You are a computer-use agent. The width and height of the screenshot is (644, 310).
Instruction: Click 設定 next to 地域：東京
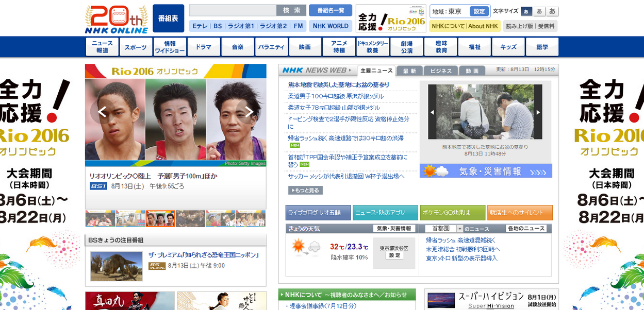point(479,11)
